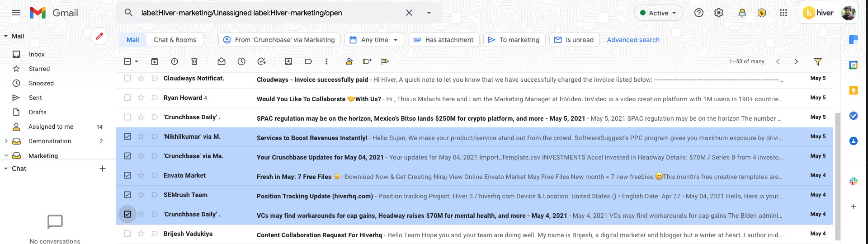The height and width of the screenshot is (244, 868).
Task: Select the Cloudways Notificat. email checkbox
Action: point(127,78)
